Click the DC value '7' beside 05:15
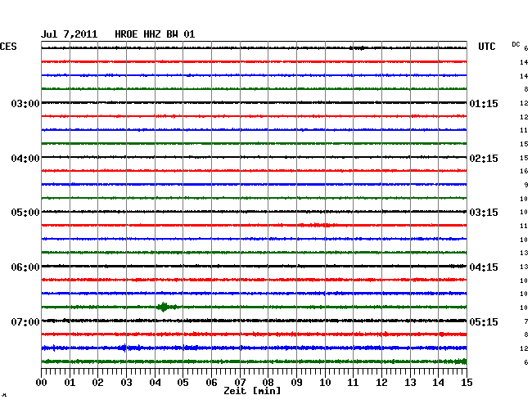 [x=526, y=321]
